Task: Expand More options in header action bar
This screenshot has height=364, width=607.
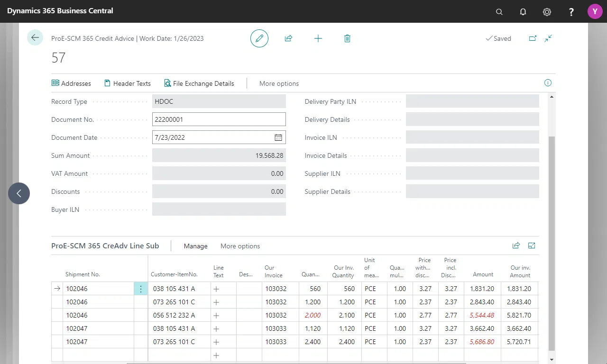Action: 279,83
